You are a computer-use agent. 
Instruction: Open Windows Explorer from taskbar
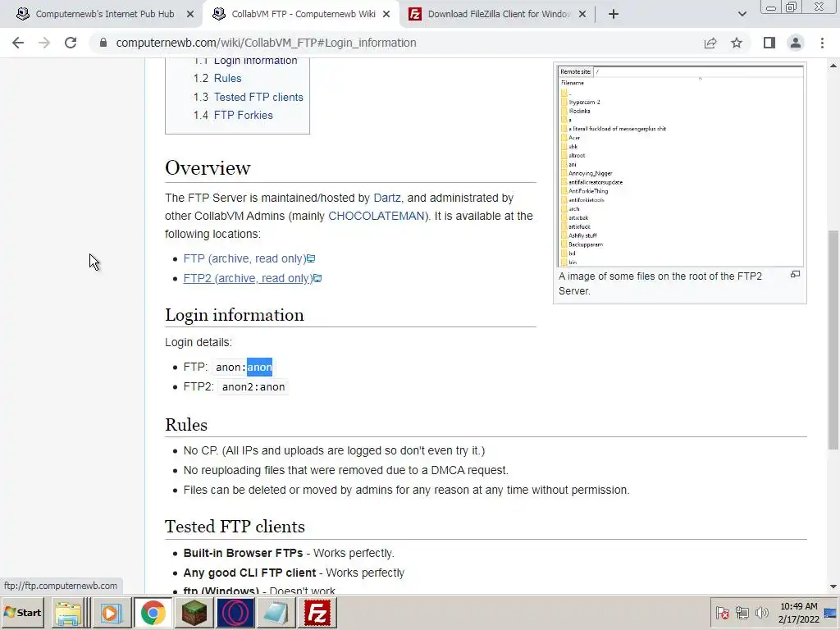(x=69, y=613)
